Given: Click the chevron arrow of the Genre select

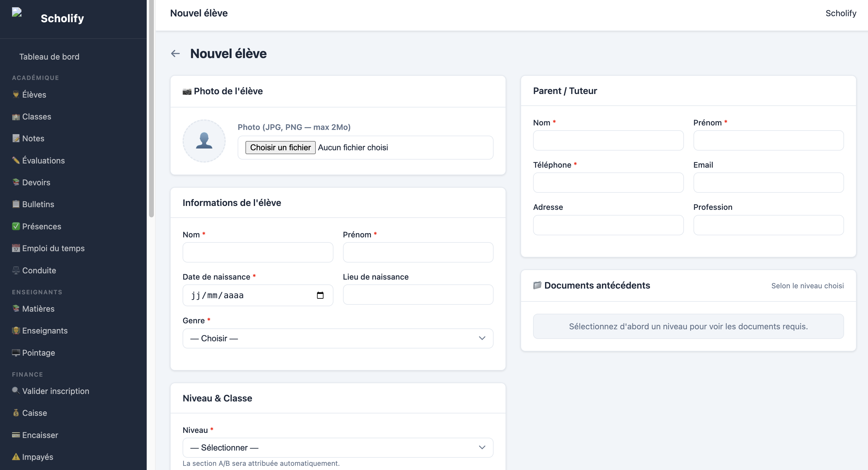Looking at the screenshot, I should coord(482,338).
